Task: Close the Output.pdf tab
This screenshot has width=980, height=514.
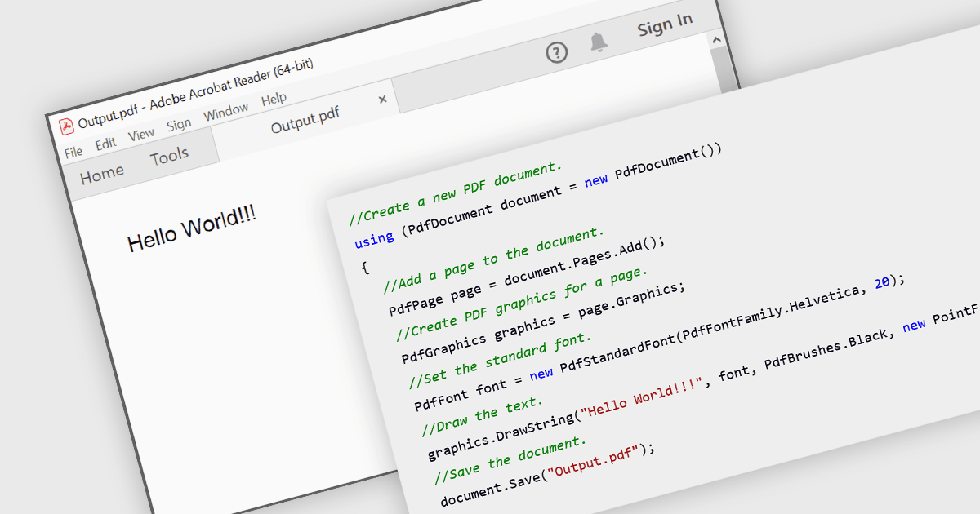Action: [x=382, y=100]
